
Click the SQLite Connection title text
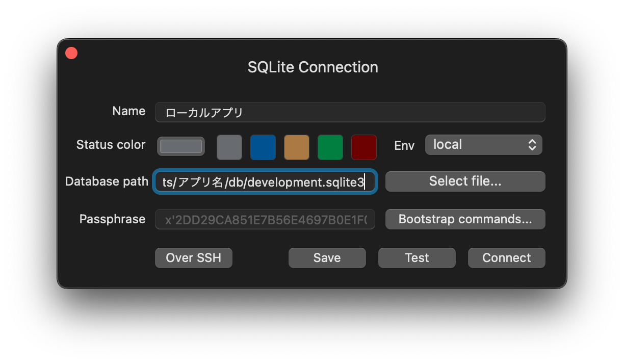point(313,67)
